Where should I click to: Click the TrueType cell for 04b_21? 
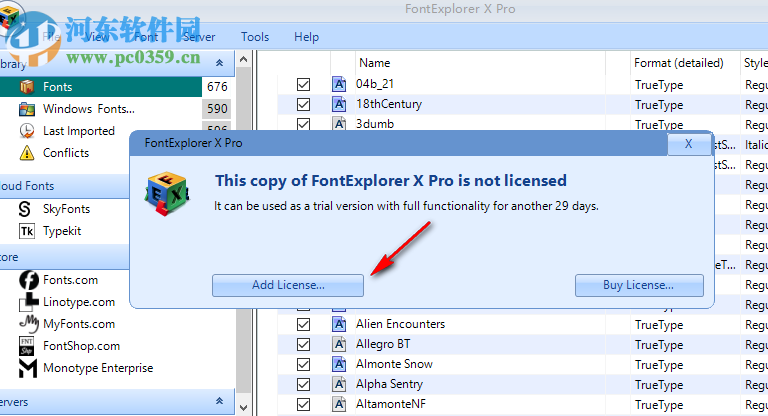tap(659, 85)
